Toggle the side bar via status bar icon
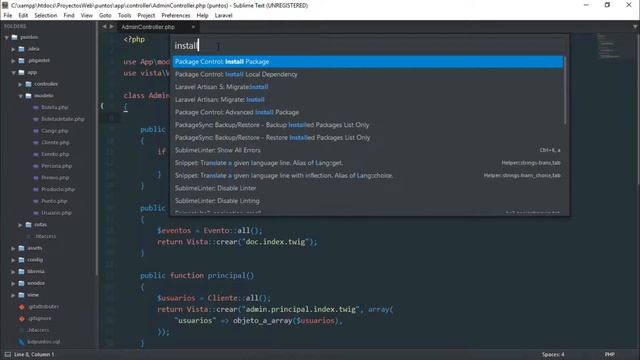The width and height of the screenshot is (640, 360). tap(8, 354)
